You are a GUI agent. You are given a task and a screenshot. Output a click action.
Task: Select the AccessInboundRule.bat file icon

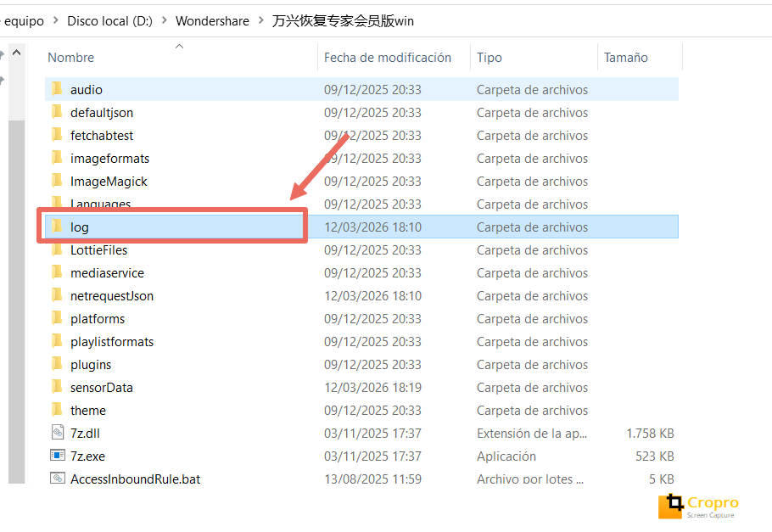click(58, 478)
